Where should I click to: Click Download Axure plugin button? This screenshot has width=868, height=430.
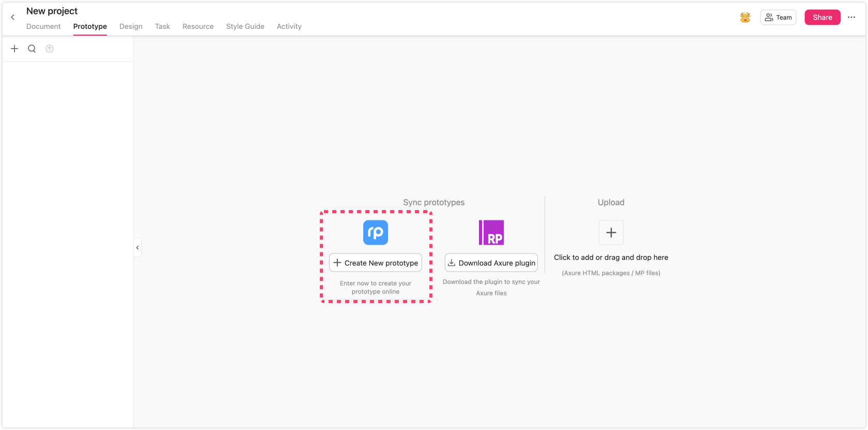tap(491, 263)
